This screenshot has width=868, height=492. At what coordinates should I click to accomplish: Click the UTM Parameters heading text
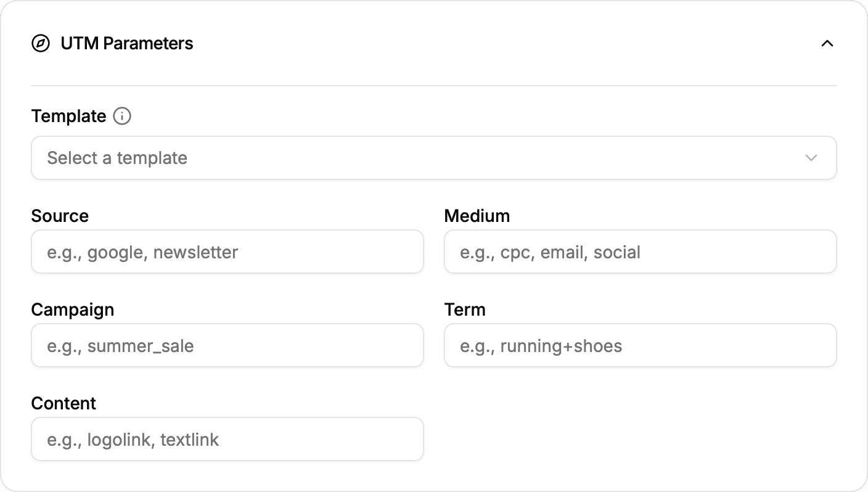point(126,43)
